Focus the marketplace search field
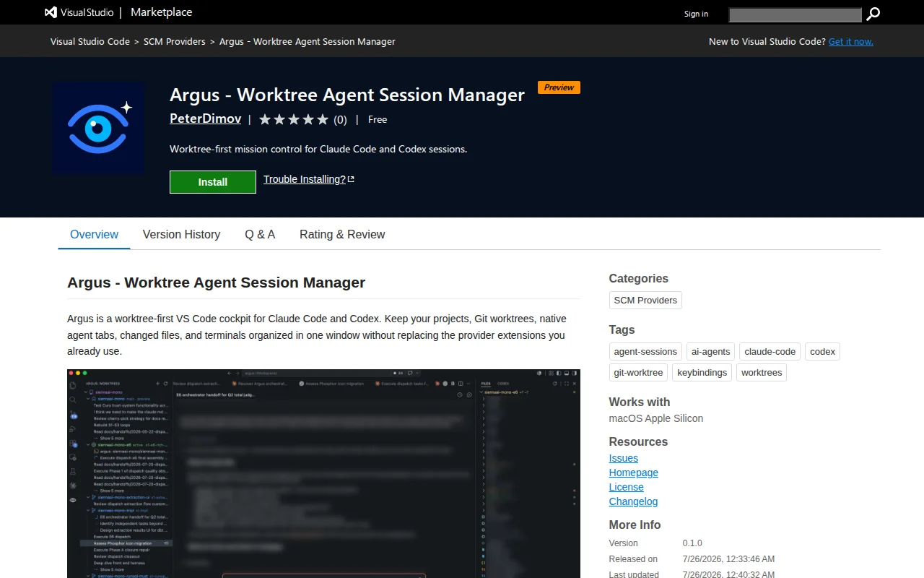 coord(796,14)
